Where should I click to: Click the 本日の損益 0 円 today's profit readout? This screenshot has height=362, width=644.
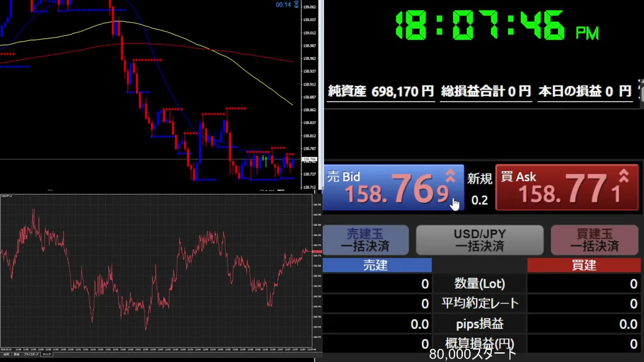pos(585,92)
